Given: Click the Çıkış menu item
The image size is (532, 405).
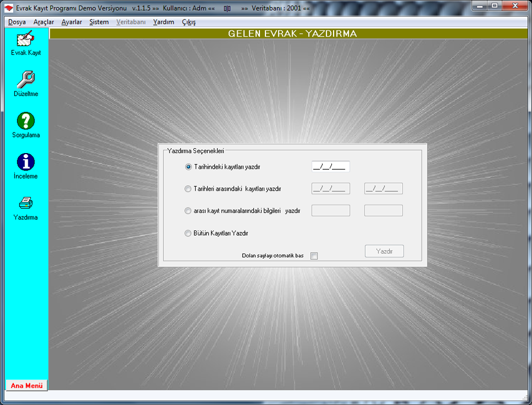Looking at the screenshot, I should click(x=188, y=22).
